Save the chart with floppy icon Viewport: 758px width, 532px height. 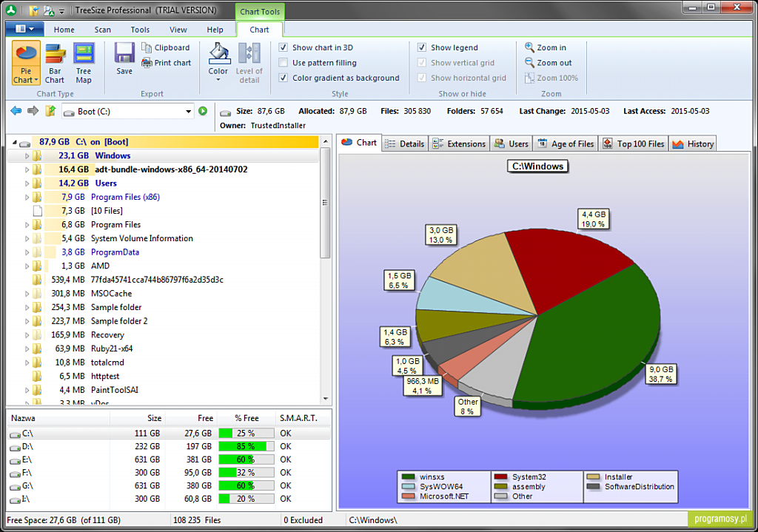[124, 58]
